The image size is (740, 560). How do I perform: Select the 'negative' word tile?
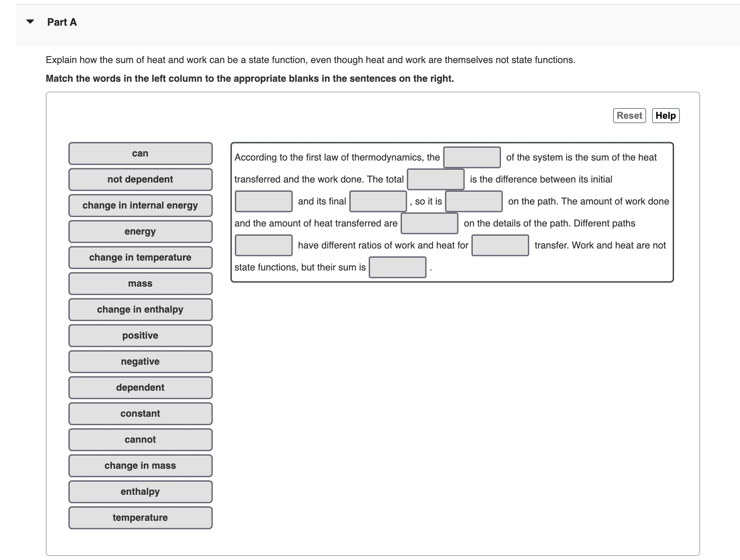pyautogui.click(x=140, y=361)
